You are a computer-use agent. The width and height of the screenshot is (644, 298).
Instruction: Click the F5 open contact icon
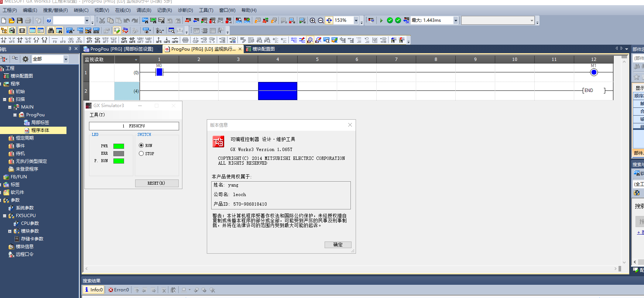(x=4, y=40)
